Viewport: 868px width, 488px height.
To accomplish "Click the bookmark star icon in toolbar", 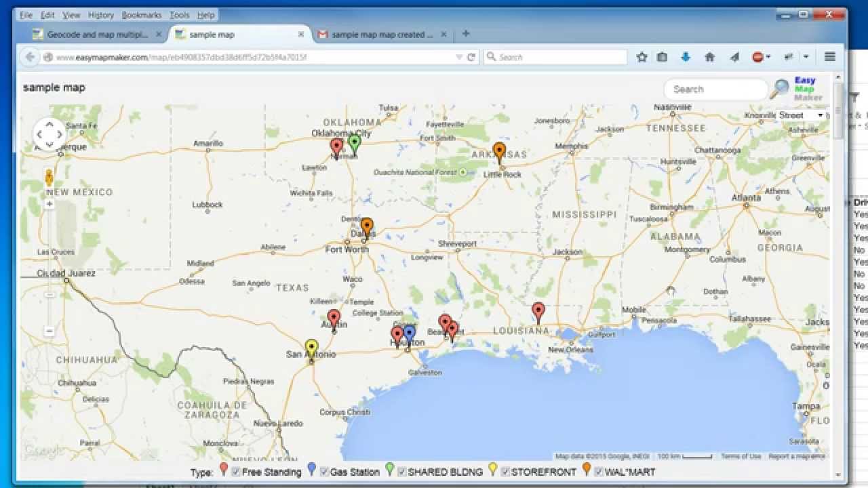I will tap(642, 57).
